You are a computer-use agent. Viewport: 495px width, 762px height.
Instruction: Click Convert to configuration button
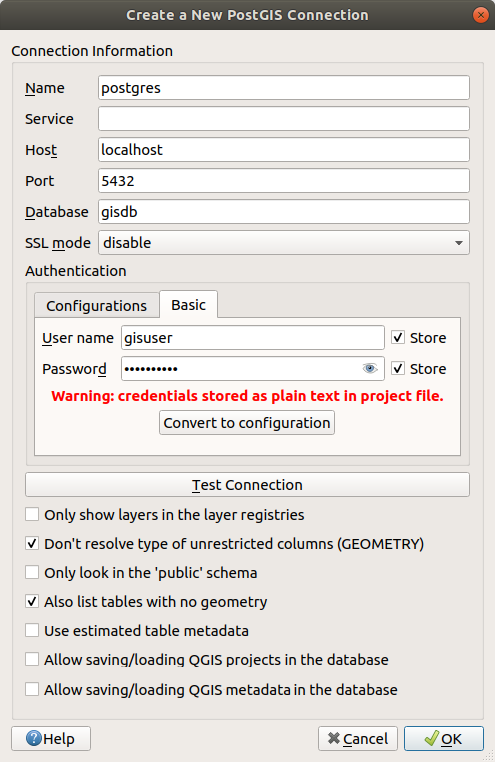click(247, 422)
